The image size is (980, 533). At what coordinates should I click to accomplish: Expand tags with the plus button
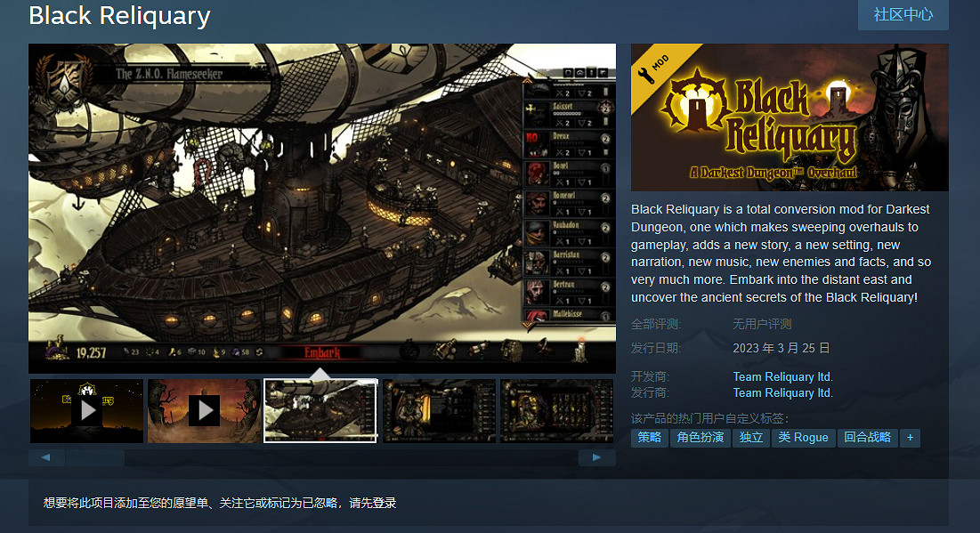click(x=910, y=438)
